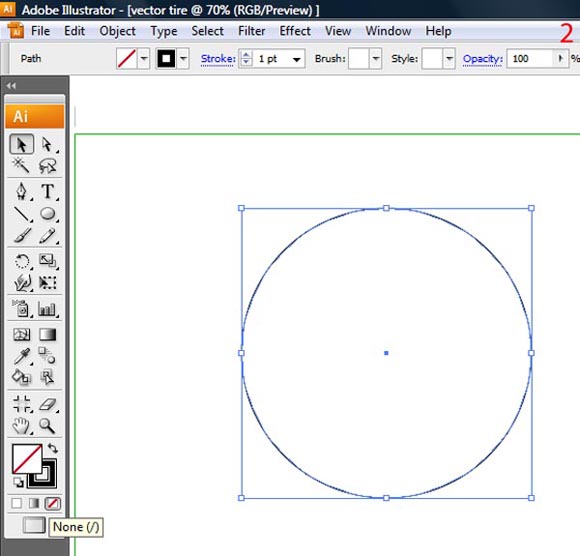Screen dimensions: 580x556
Task: Open the stroke weight dropdown
Action: 297,59
